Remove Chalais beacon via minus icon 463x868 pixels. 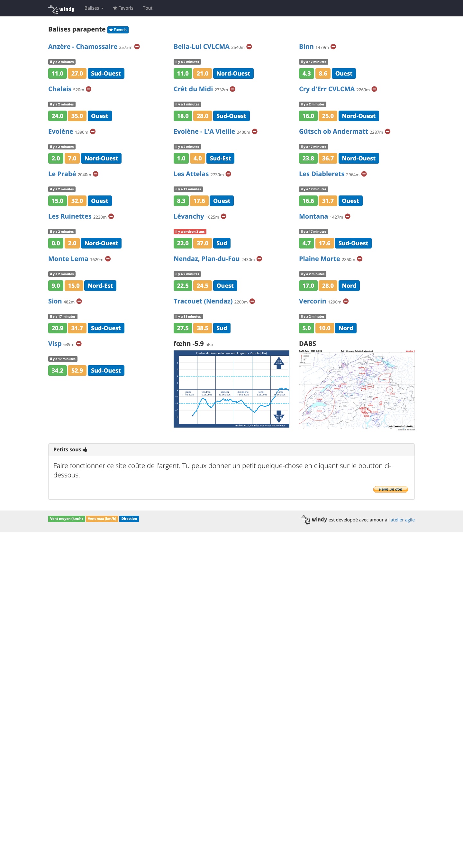89,89
